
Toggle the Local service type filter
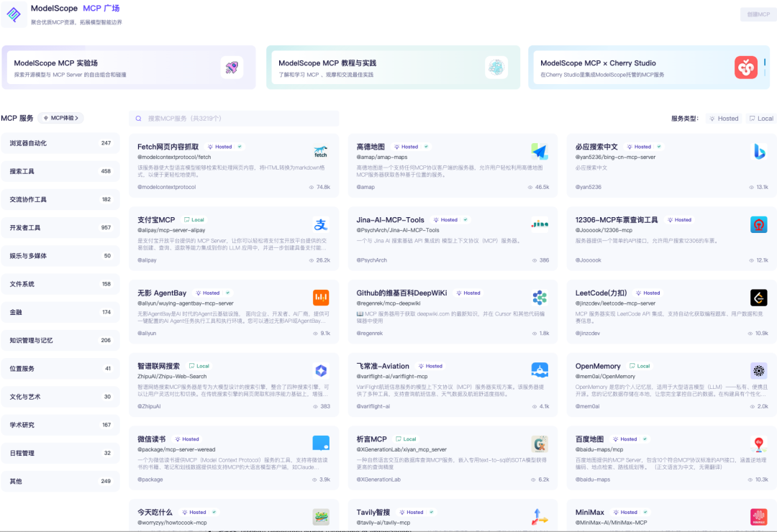point(761,119)
